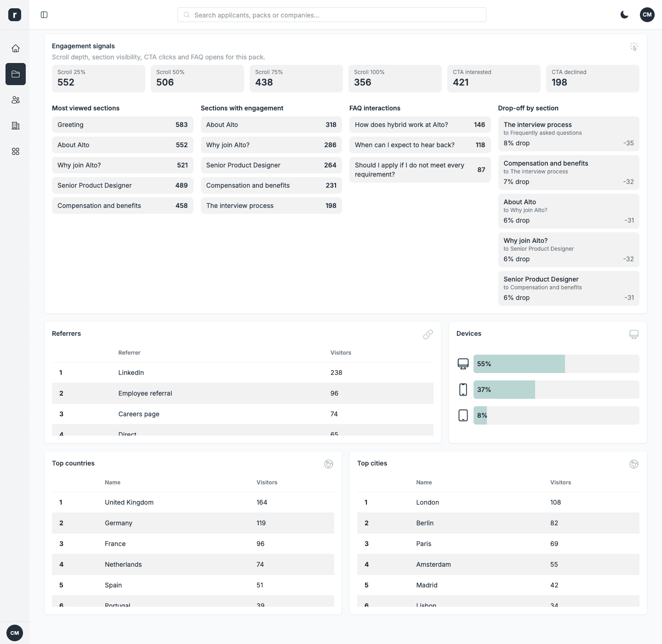Select United Kingdom in Top countries
662x644 pixels.
click(x=193, y=502)
